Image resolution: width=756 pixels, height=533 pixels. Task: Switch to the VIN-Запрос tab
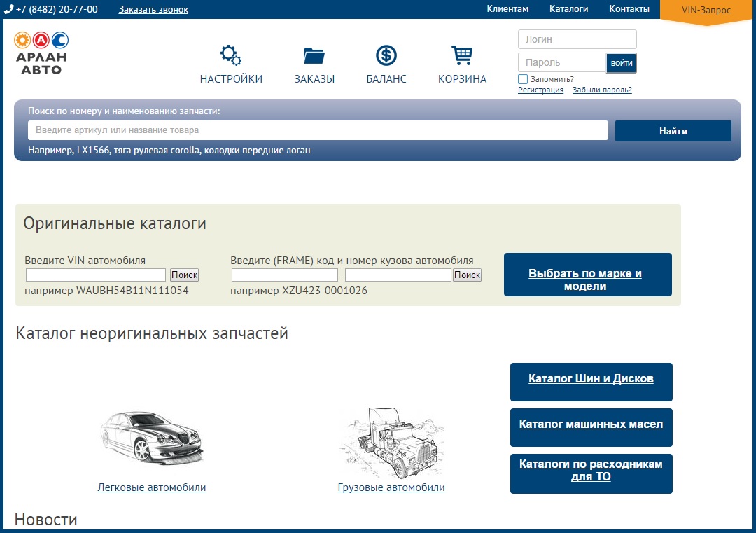[x=706, y=11]
